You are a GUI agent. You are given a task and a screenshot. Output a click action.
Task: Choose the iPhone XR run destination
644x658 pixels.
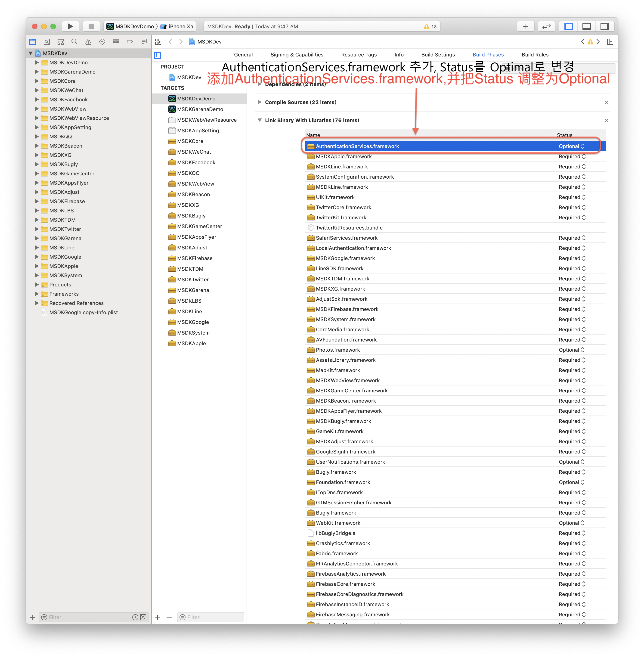point(176,26)
